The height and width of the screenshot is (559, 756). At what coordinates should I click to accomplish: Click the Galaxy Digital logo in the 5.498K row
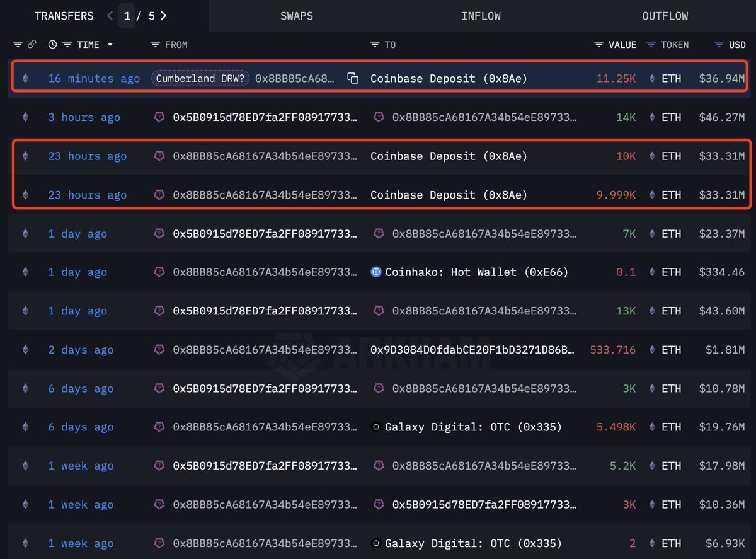click(x=376, y=427)
